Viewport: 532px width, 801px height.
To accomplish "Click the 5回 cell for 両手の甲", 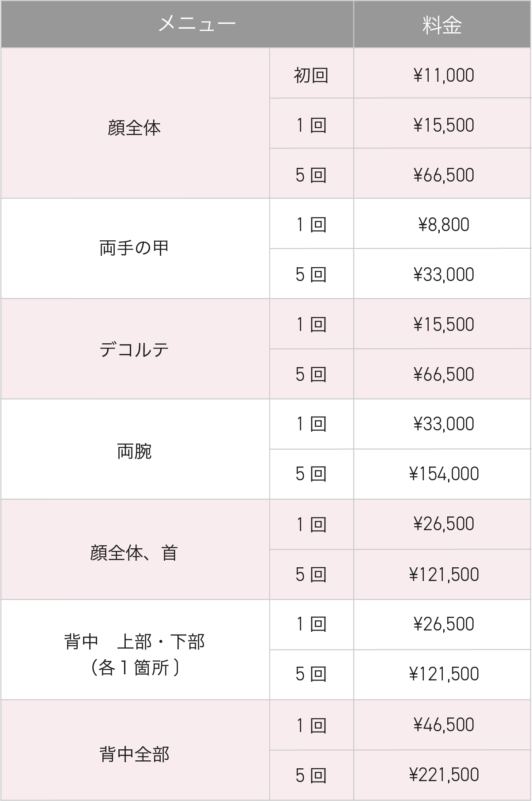I will (311, 274).
